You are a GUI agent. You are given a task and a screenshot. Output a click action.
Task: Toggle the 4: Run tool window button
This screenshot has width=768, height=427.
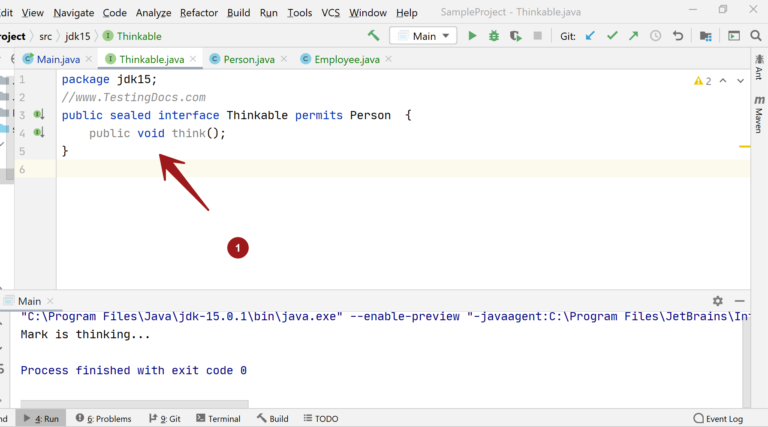(x=41, y=418)
